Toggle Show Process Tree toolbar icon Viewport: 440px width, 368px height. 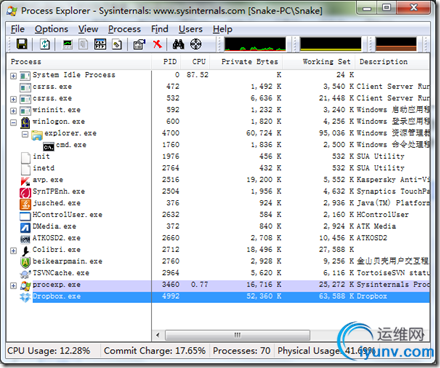point(83,44)
